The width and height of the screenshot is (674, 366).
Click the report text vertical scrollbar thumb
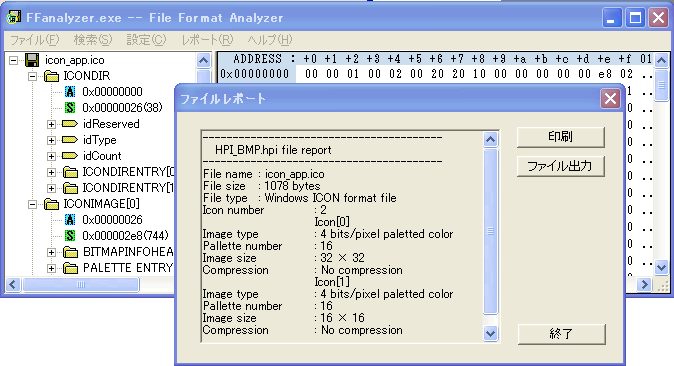[x=490, y=231]
